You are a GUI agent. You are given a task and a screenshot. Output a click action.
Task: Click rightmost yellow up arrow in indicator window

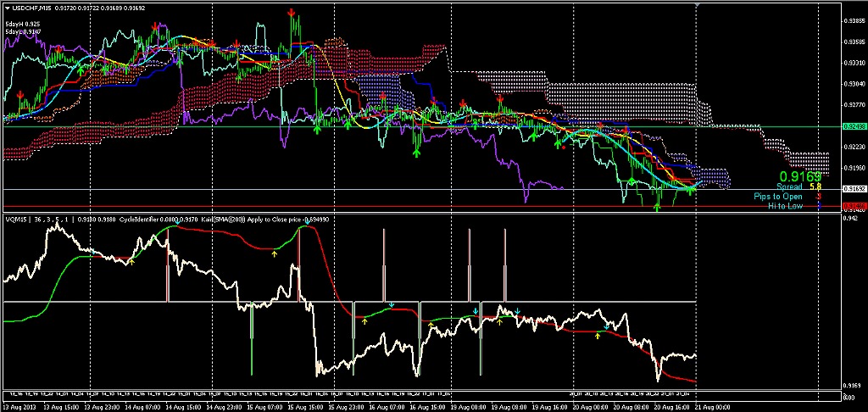[598, 336]
